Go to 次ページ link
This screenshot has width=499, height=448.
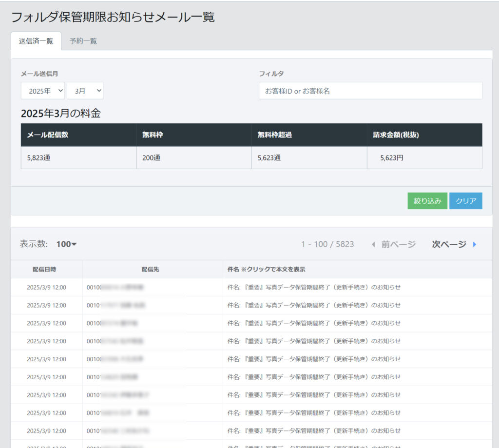click(449, 244)
